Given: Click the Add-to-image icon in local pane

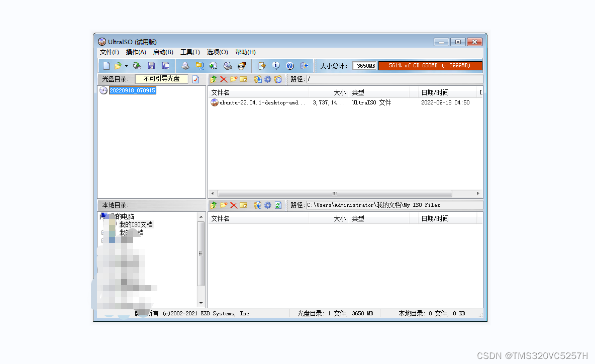Looking at the screenshot, I should (258, 205).
